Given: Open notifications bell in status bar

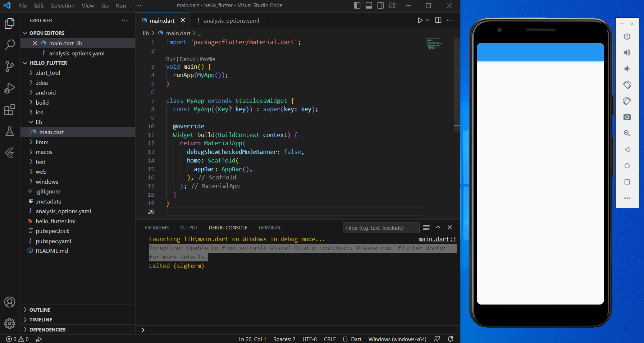Looking at the screenshot, I should point(450,339).
